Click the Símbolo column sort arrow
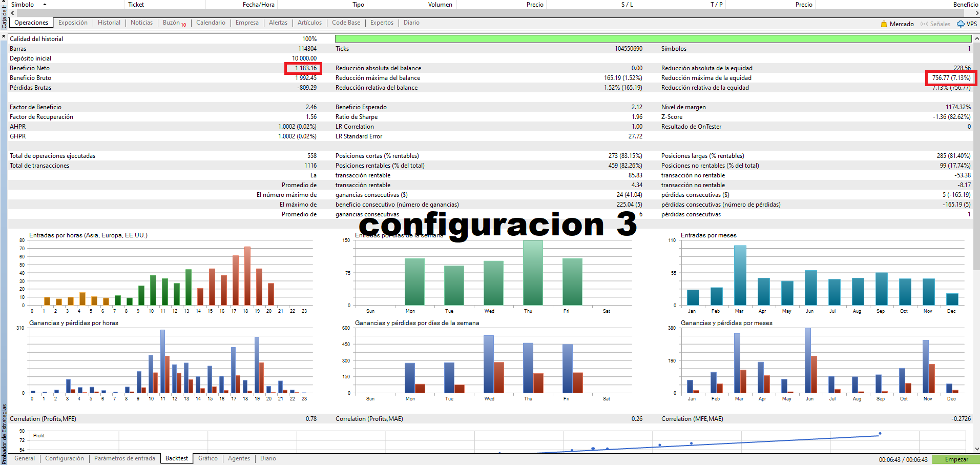 coord(44,4)
